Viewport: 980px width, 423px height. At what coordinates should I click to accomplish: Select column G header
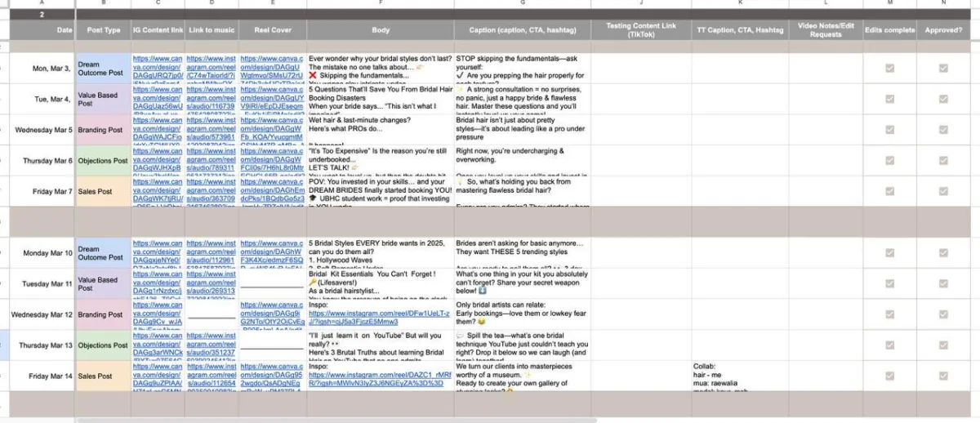[x=521, y=3]
